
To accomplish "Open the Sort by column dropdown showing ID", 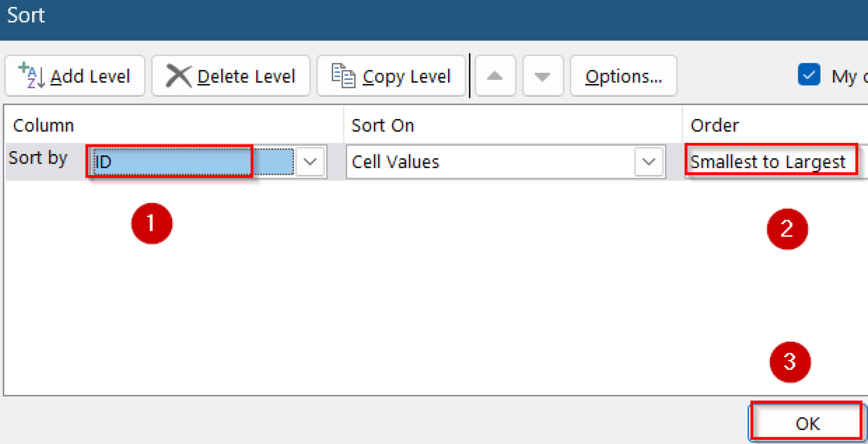I will click(x=310, y=162).
